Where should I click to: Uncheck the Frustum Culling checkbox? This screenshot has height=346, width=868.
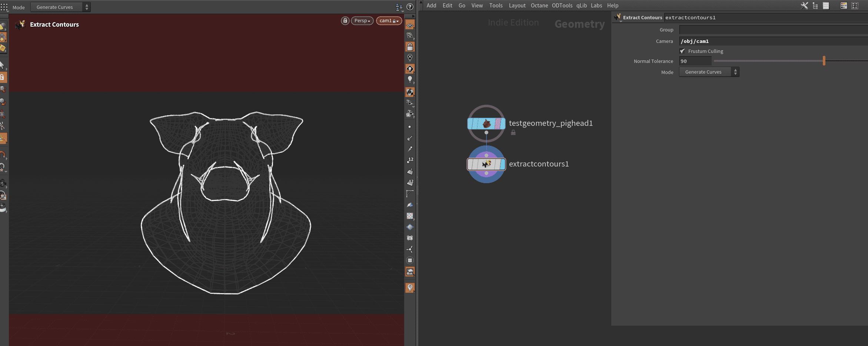click(682, 51)
